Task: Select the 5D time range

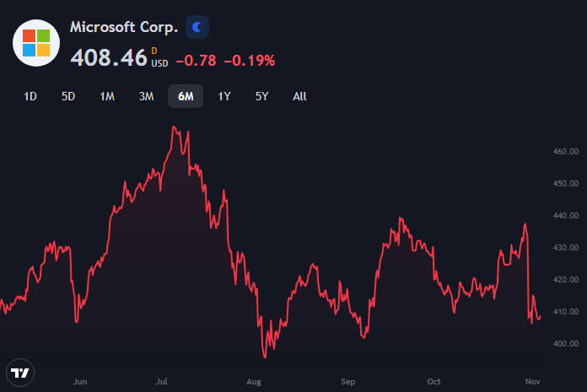Action: (68, 96)
